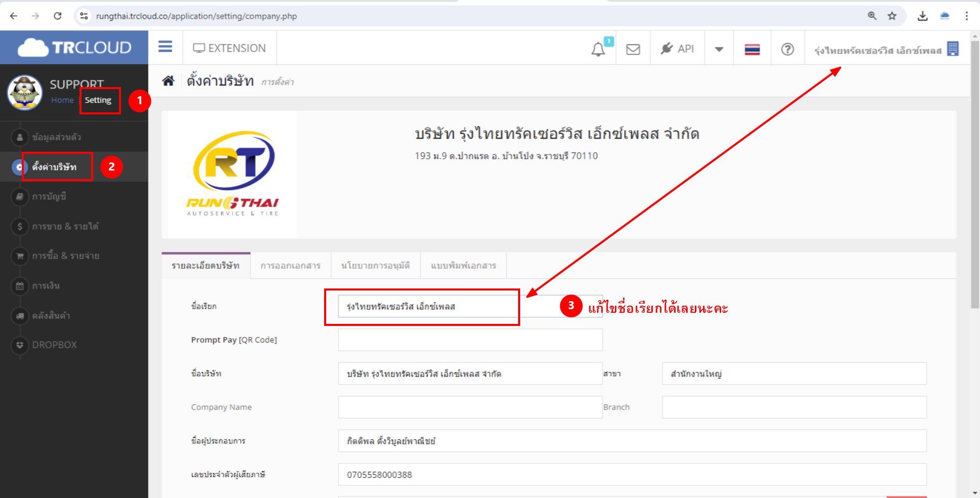Image resolution: width=980 pixels, height=498 pixels.
Task: Toggle the hamburger sidebar menu
Action: tap(165, 47)
